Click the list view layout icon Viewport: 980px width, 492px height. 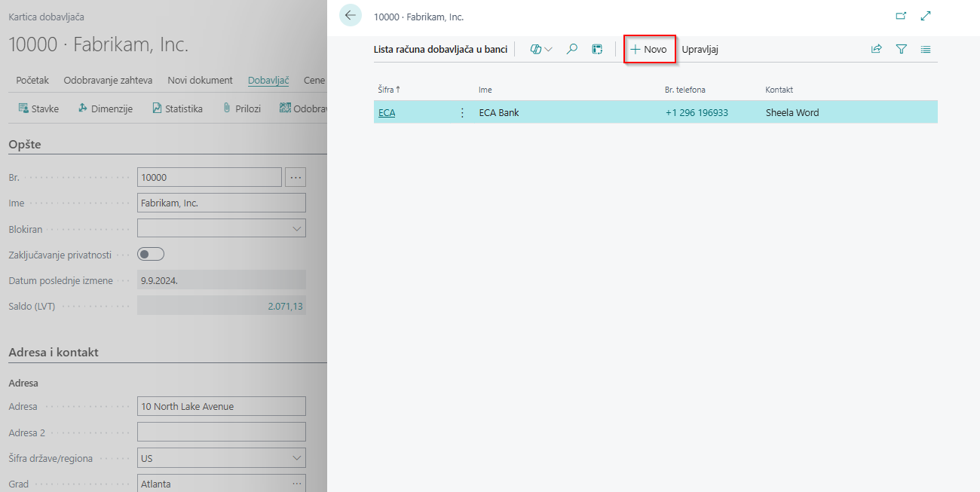(926, 49)
